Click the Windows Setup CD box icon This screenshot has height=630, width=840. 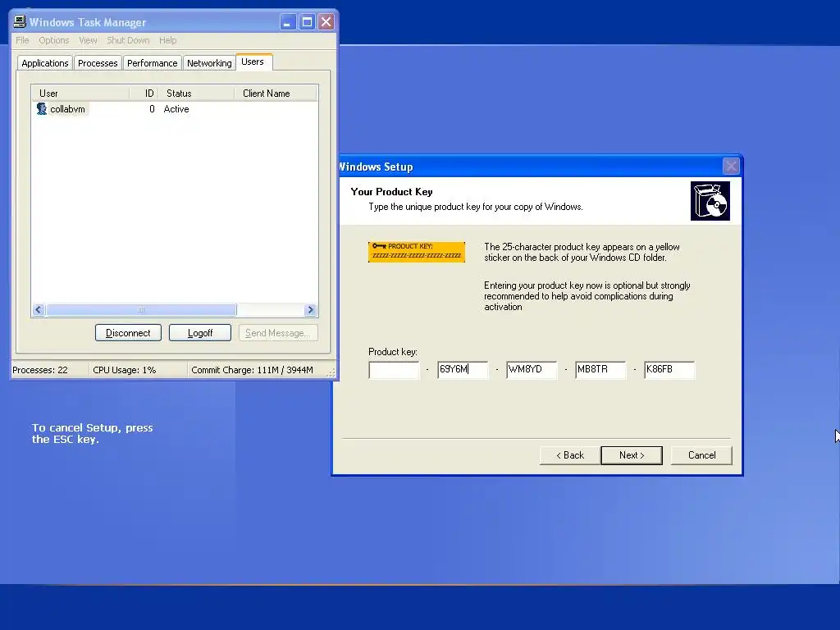[x=710, y=201]
